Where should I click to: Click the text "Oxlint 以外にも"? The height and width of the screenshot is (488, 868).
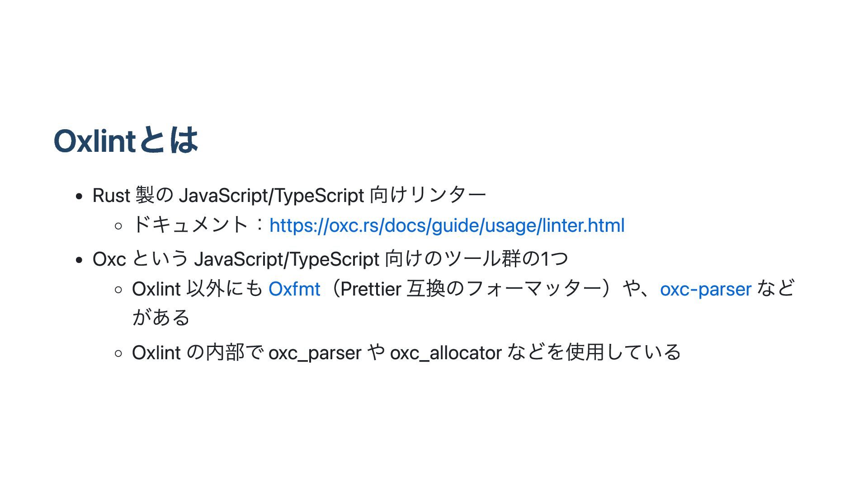pyautogui.click(x=197, y=289)
